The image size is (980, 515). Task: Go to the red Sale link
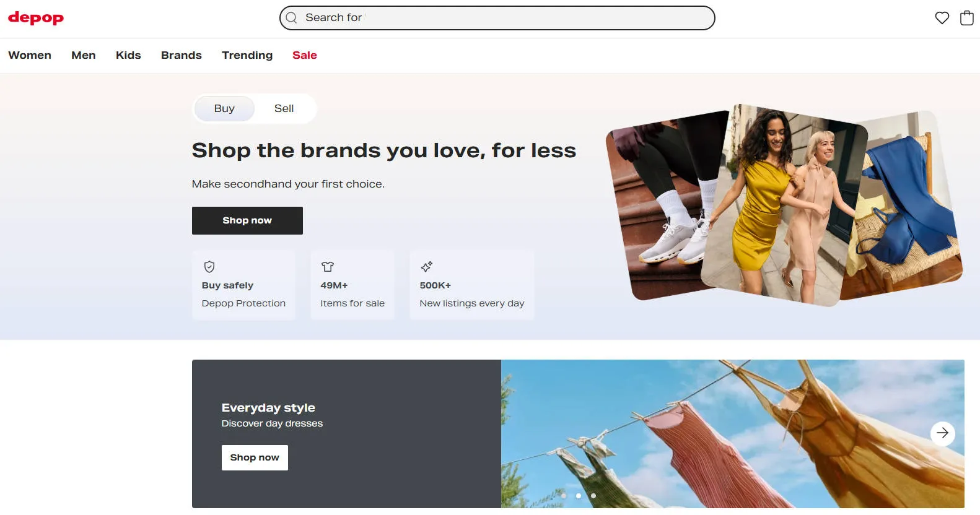305,55
